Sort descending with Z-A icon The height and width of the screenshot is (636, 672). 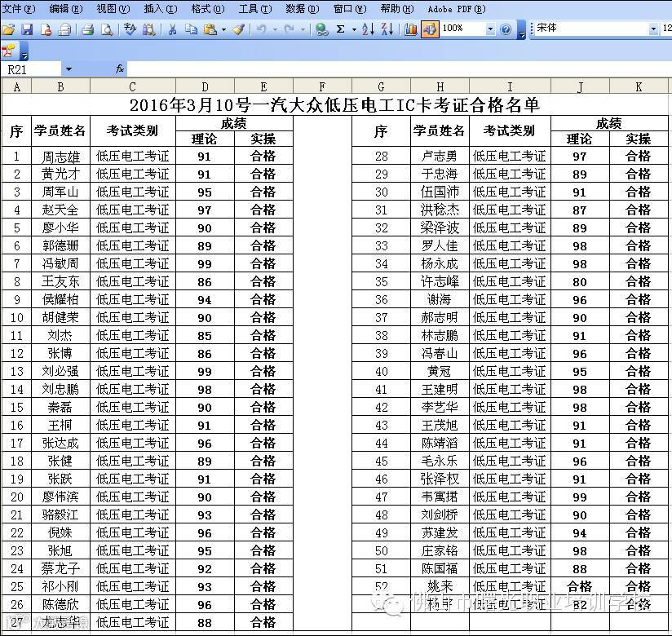pyautogui.click(x=387, y=29)
